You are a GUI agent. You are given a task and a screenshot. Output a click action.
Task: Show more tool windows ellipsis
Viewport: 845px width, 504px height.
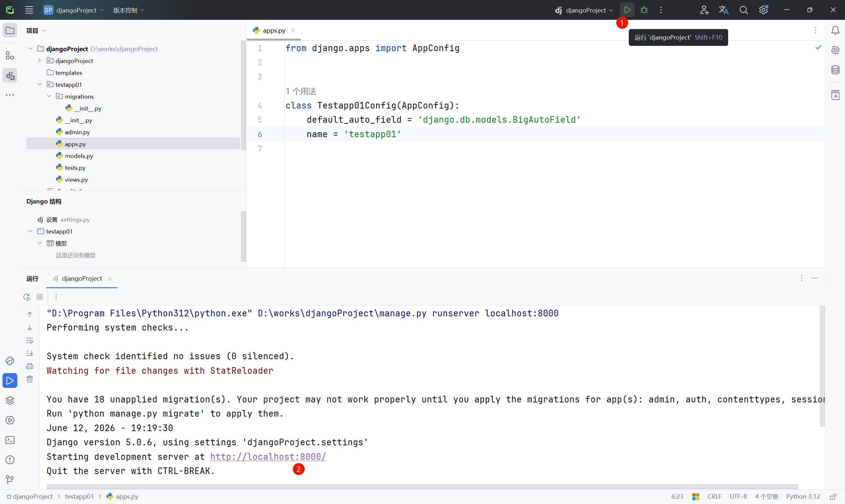coord(10,95)
